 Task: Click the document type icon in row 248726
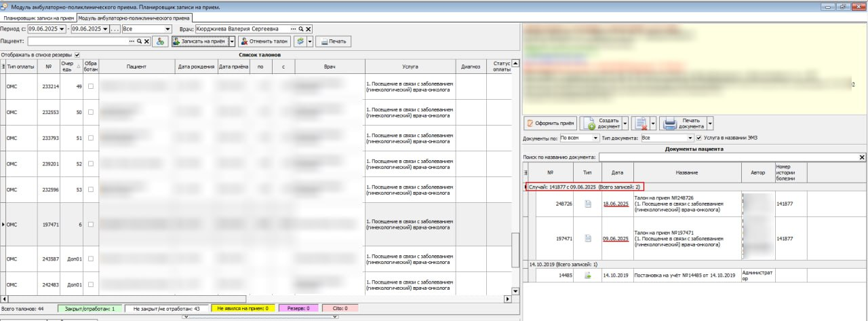(x=588, y=204)
